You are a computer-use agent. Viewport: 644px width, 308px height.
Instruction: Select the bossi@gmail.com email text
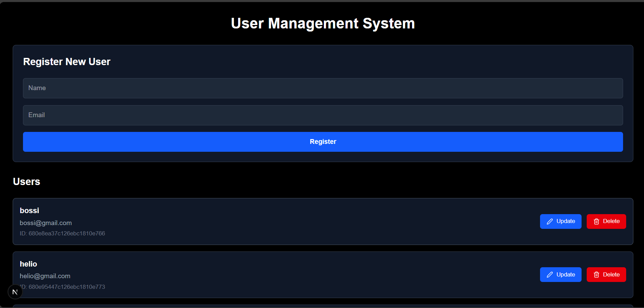coord(46,223)
